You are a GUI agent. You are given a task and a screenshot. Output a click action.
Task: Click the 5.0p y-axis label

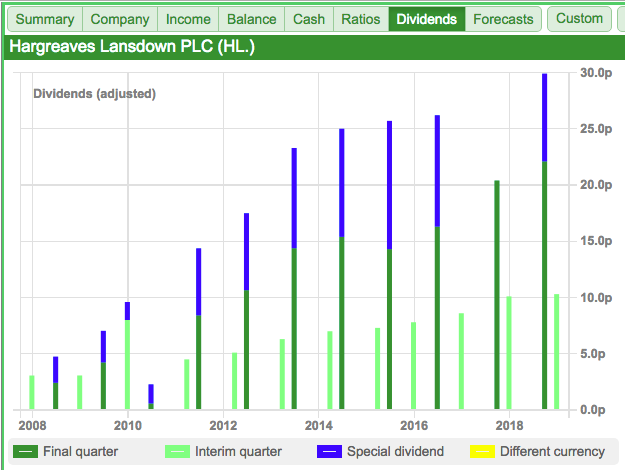click(593, 354)
